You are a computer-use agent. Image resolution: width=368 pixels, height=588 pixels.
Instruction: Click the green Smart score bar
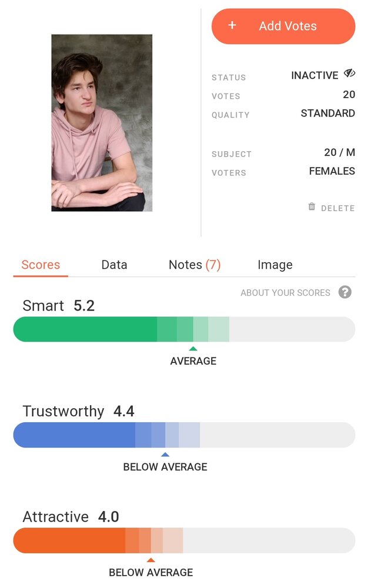[x=184, y=329]
